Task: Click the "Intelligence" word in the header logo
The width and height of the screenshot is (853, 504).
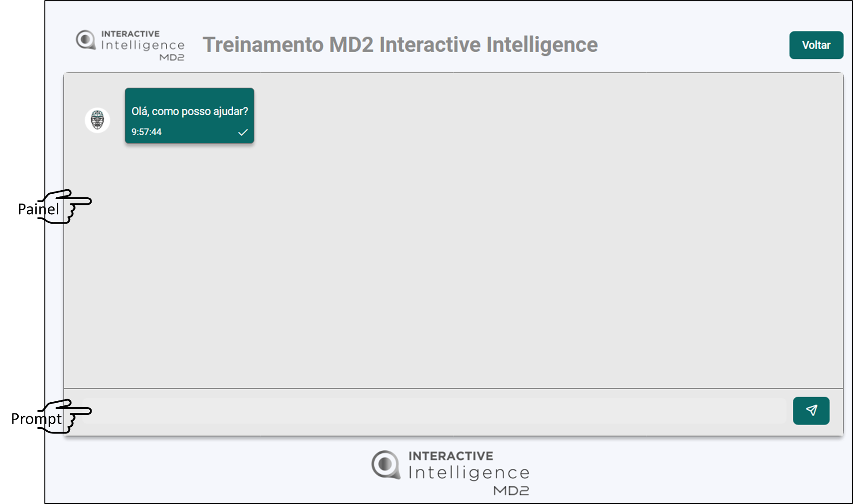Action: click(x=143, y=45)
